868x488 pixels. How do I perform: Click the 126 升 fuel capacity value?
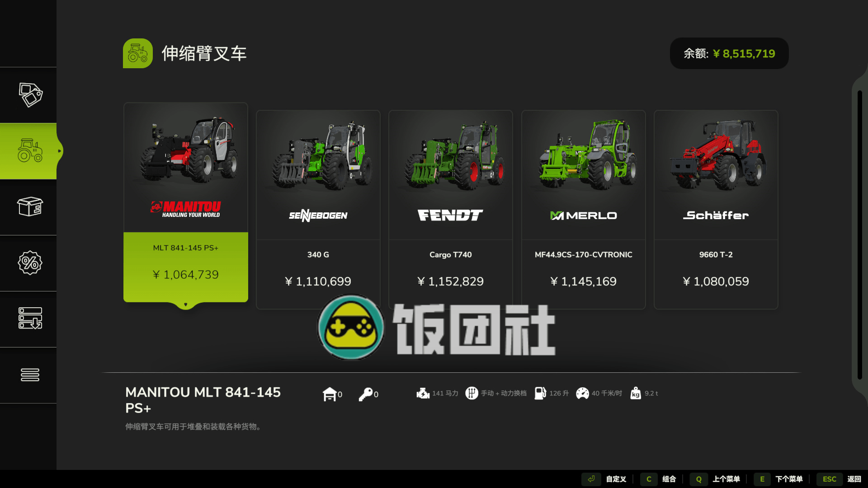(559, 394)
